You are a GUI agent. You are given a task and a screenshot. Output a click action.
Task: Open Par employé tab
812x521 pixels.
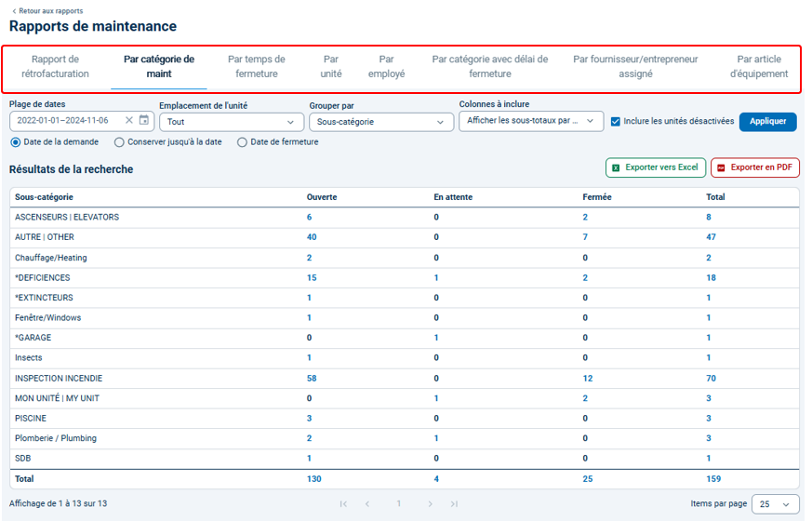tap(386, 66)
